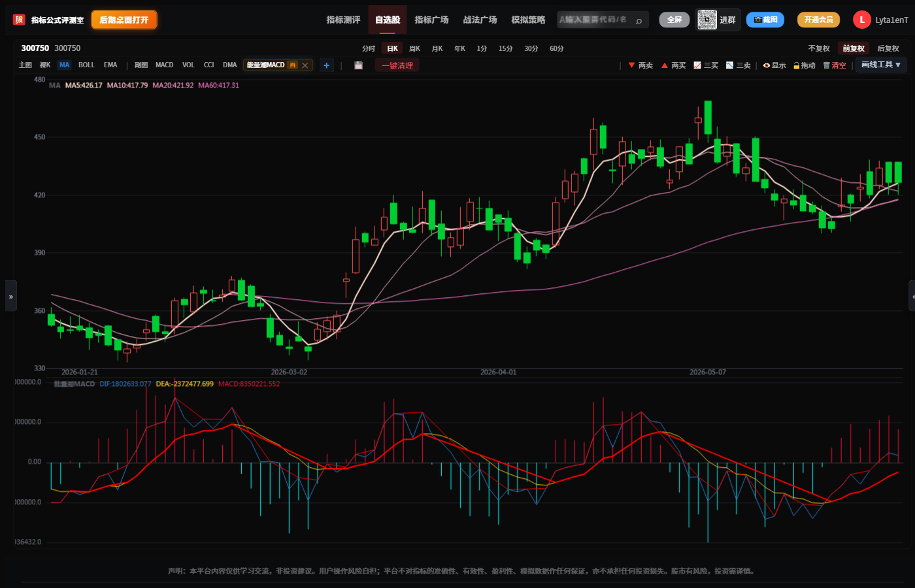Image resolution: width=915 pixels, height=588 pixels.
Task: Select 前复权 price adjustment
Action: (x=854, y=48)
